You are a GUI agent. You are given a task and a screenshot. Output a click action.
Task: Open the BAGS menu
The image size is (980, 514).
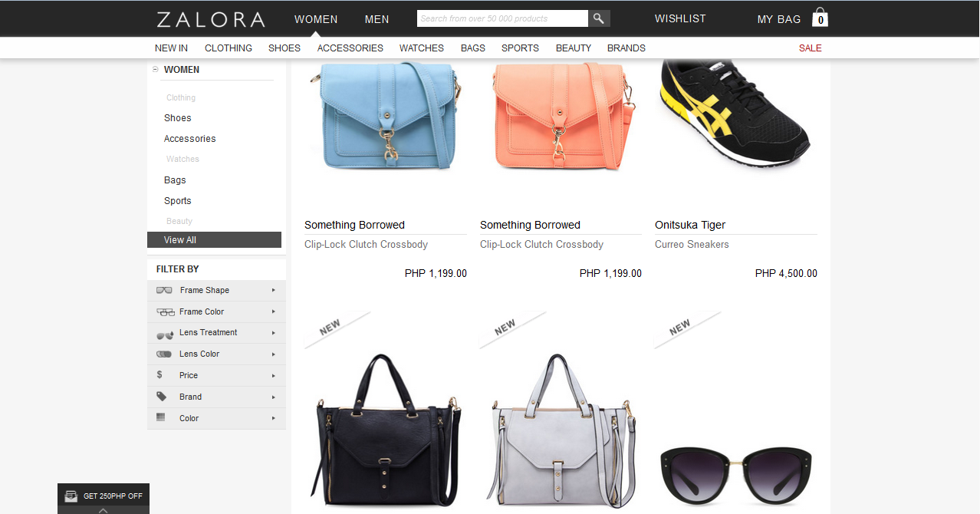click(x=473, y=48)
